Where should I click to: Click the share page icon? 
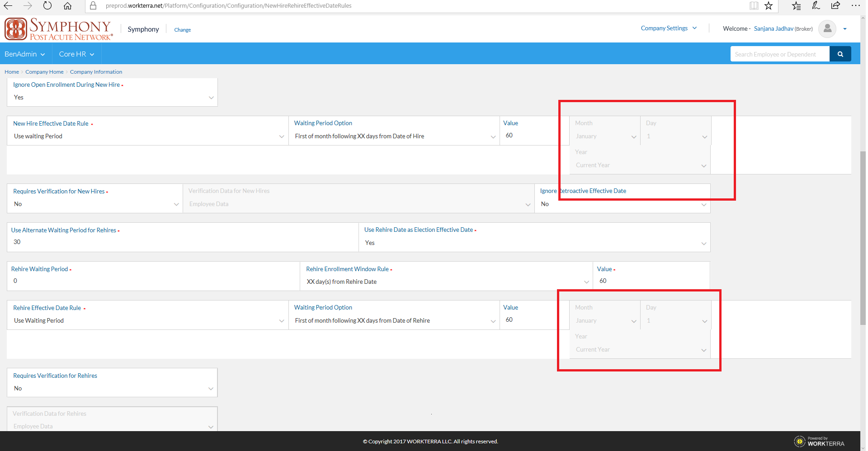[x=835, y=6]
